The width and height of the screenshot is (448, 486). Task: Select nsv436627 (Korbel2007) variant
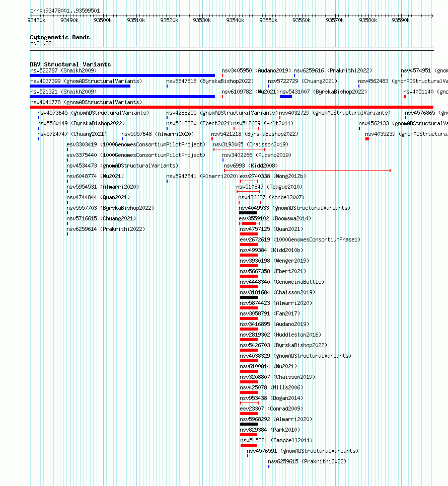271,197
